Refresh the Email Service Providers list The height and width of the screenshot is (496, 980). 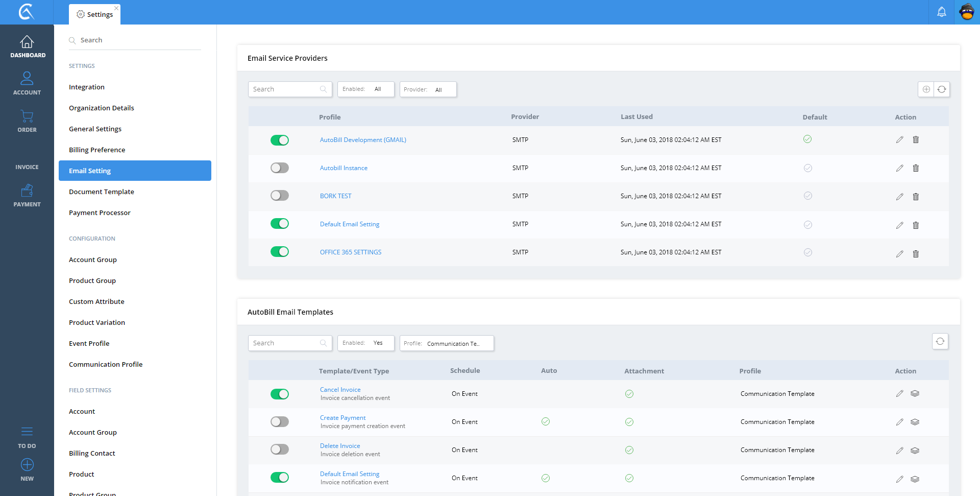[x=942, y=89]
